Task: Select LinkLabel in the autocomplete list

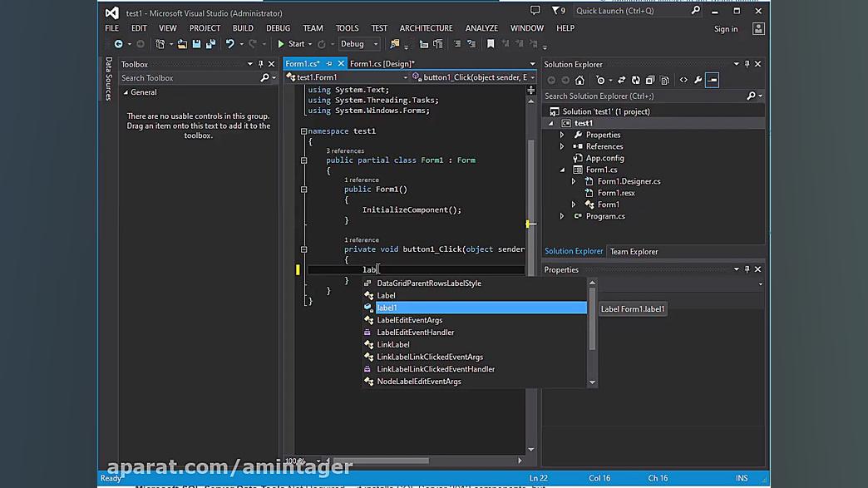Action: point(393,345)
